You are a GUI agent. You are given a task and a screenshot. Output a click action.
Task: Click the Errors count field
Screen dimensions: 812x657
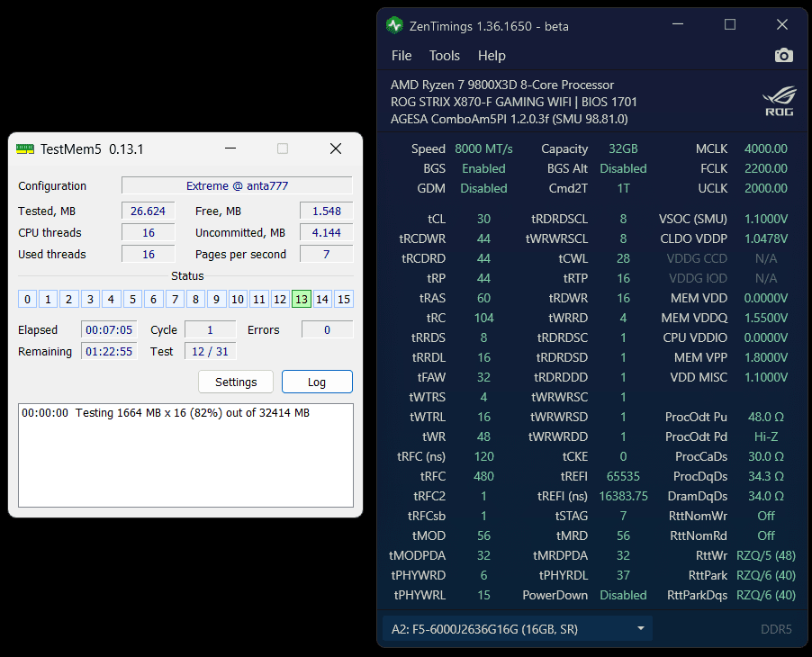[328, 329]
